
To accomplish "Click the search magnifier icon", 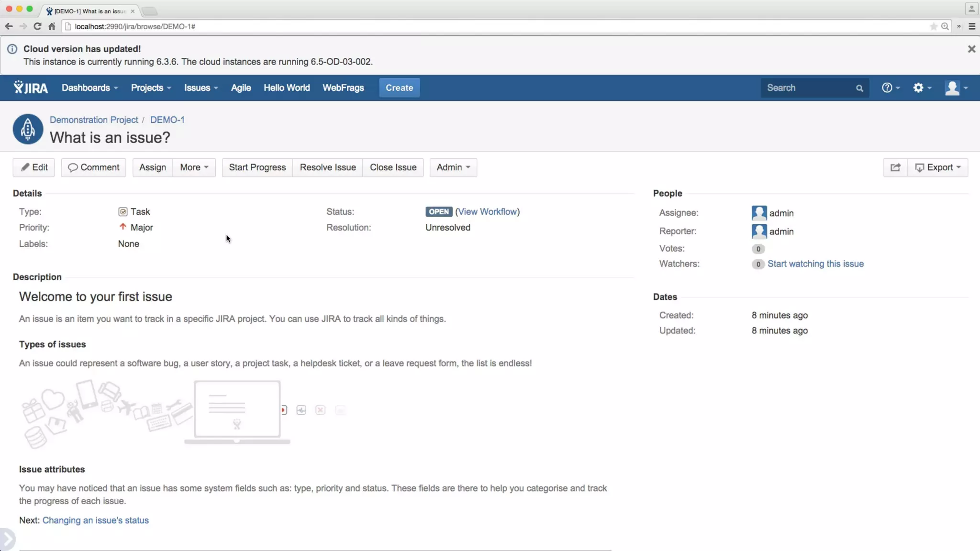I will point(859,88).
